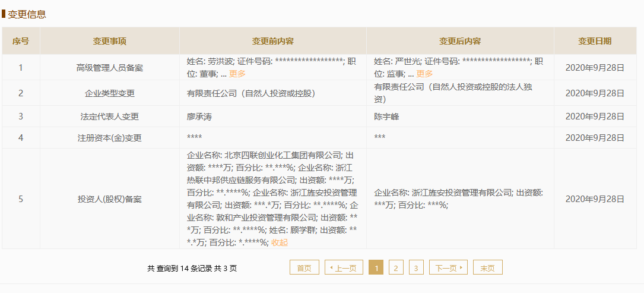Click the **** before-change capital value

(x=194, y=137)
